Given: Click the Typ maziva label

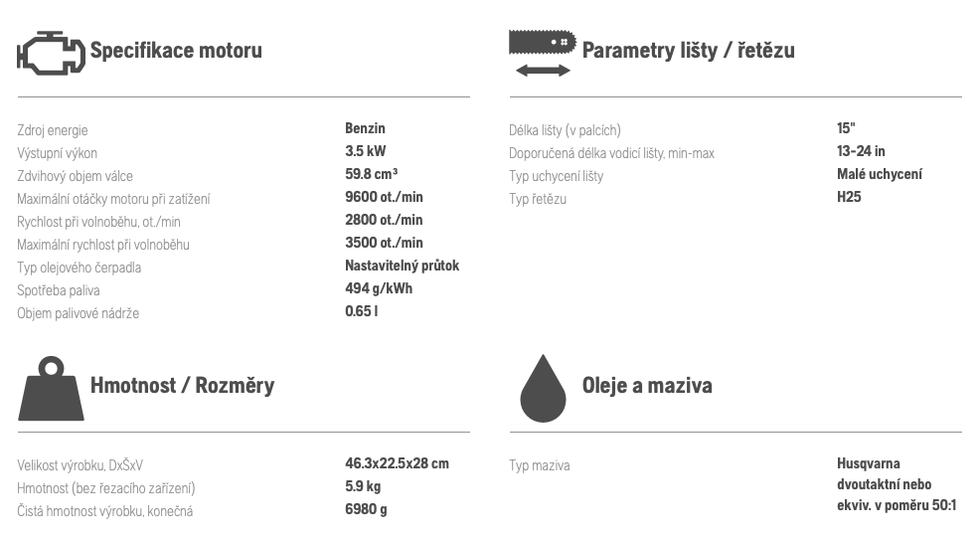Looking at the screenshot, I should (540, 465).
